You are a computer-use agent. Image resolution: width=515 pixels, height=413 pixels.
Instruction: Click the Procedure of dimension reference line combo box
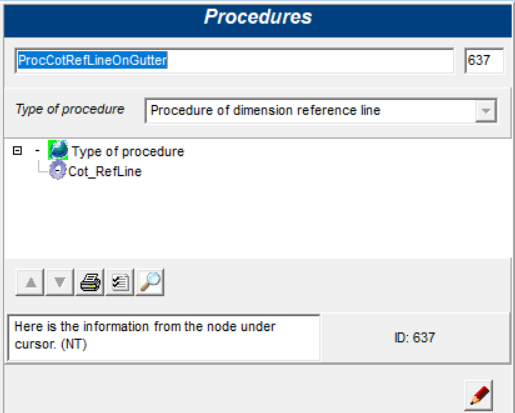point(321,111)
